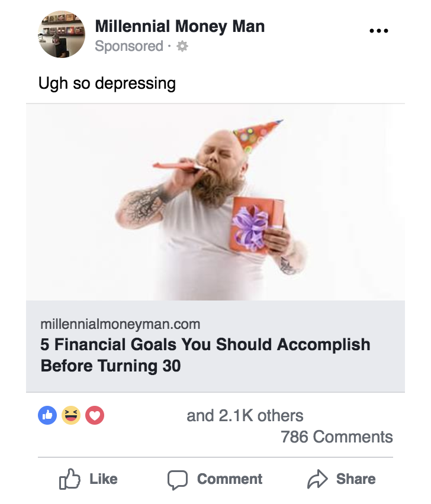Image resolution: width=431 pixels, height=504 pixels.
Task: Open the three-dot post options menu
Action: (378, 31)
